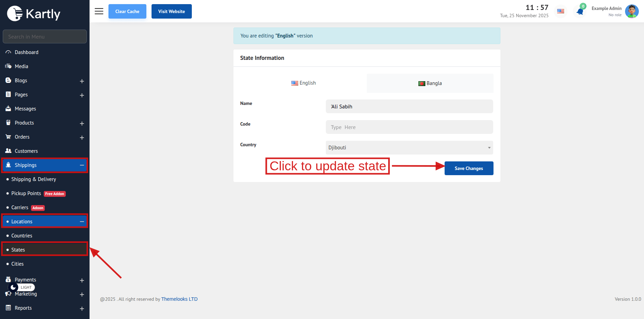Expand the Products submenu
Image resolution: width=644 pixels, height=319 pixels.
click(x=82, y=124)
